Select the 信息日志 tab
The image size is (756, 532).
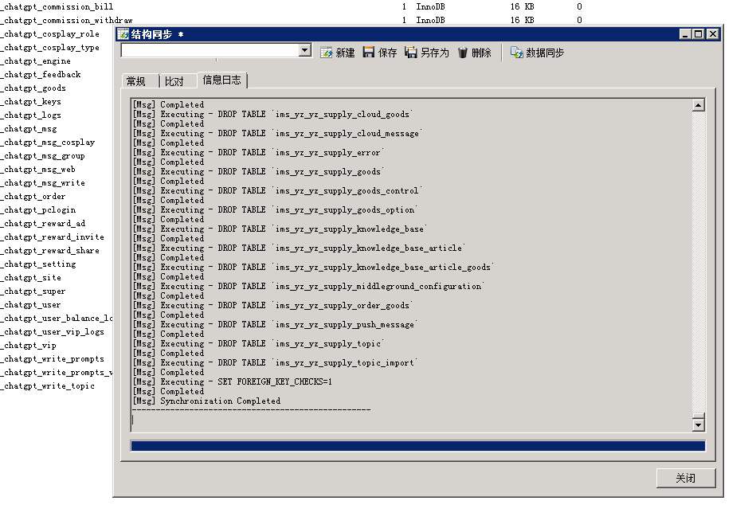pos(223,80)
